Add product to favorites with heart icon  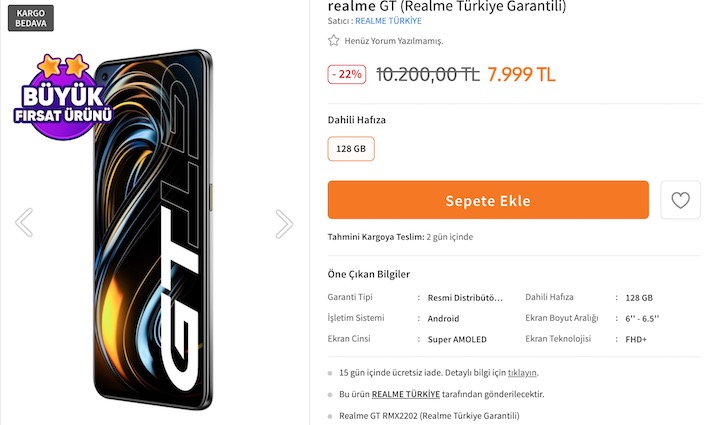680,200
